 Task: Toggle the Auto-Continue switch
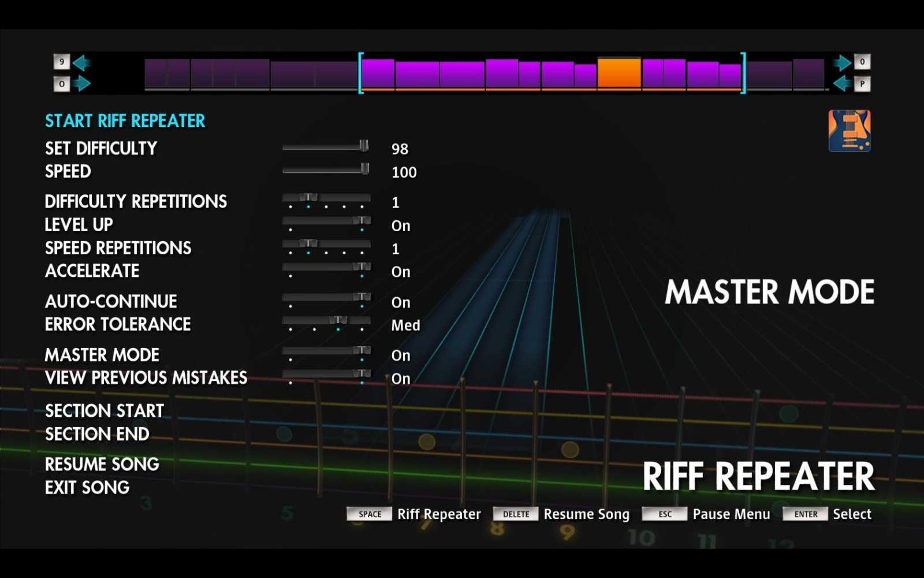pyautogui.click(x=326, y=300)
